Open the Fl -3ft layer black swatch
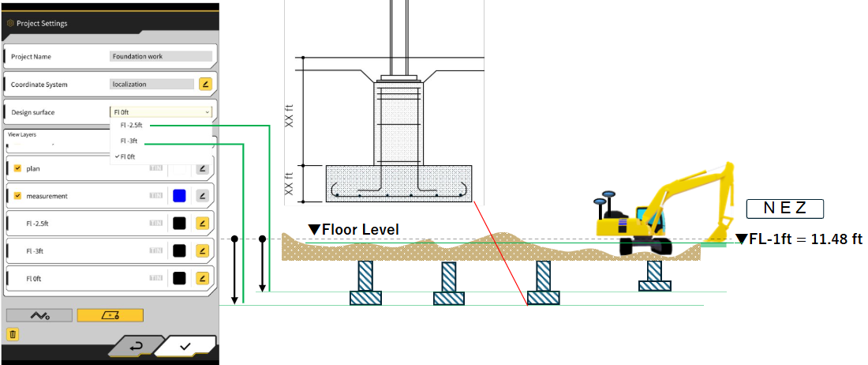Viewport: 868px width, 365px height. (x=179, y=251)
